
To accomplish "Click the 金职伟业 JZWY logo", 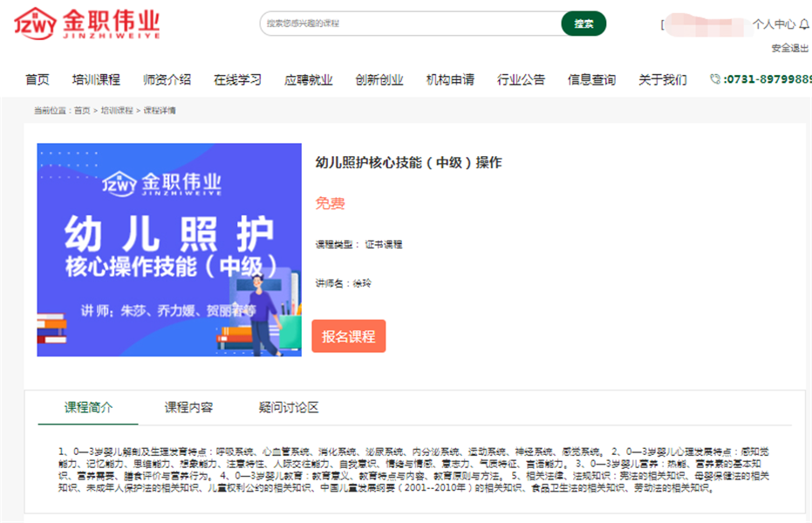I will tap(87, 24).
